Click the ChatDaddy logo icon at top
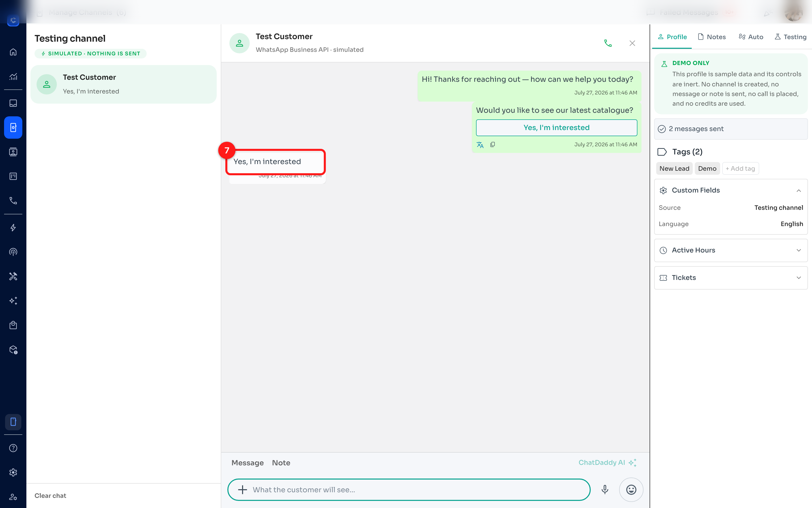812x508 pixels. click(13, 20)
